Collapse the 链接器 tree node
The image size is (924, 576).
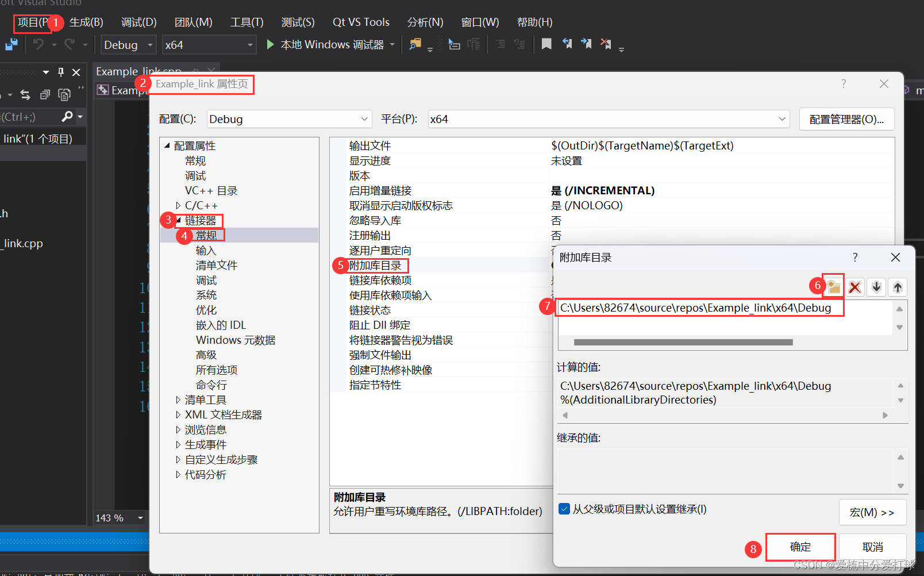coord(178,220)
